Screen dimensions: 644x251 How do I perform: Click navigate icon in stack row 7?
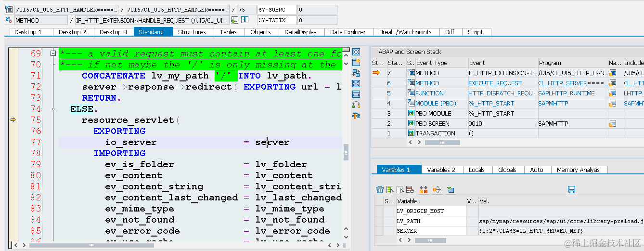(613, 73)
